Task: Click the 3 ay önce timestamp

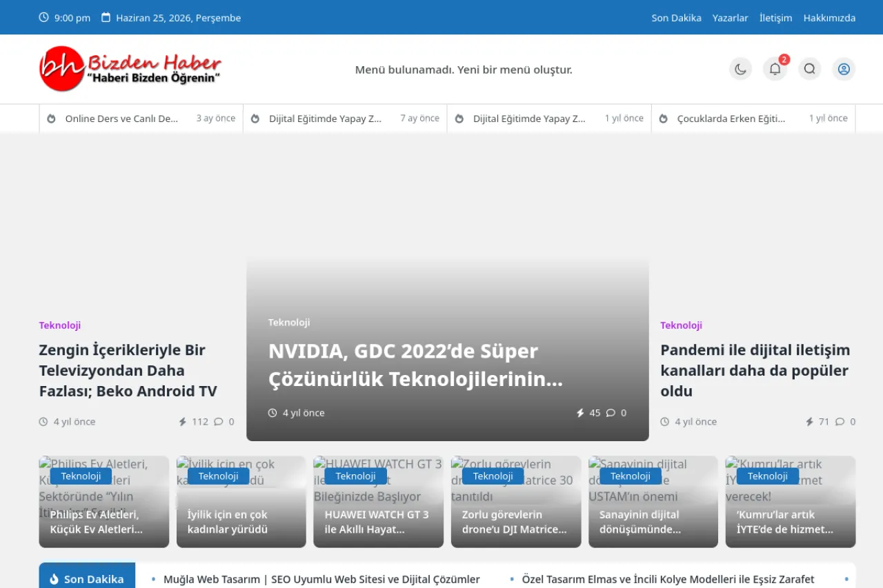Action: [x=216, y=118]
